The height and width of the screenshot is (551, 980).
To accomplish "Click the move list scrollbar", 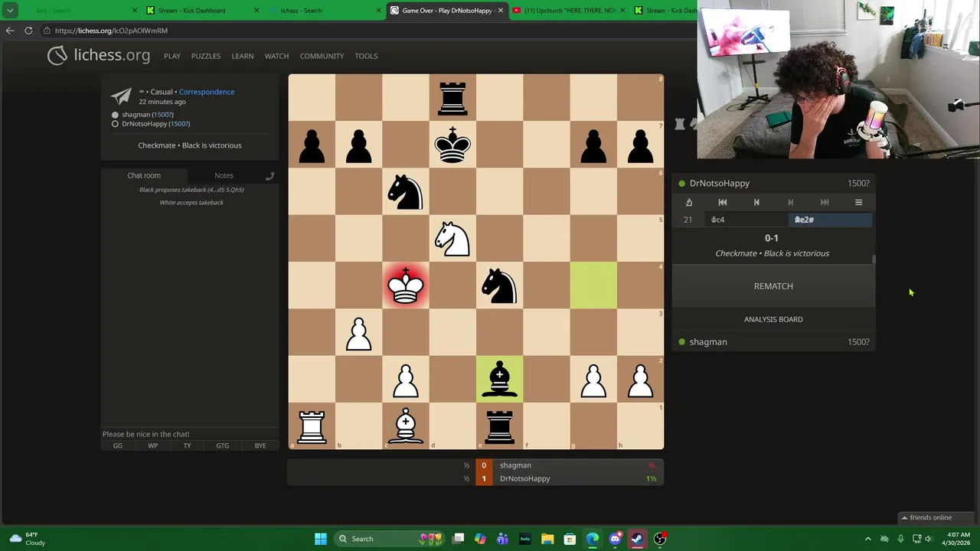I will [x=874, y=260].
